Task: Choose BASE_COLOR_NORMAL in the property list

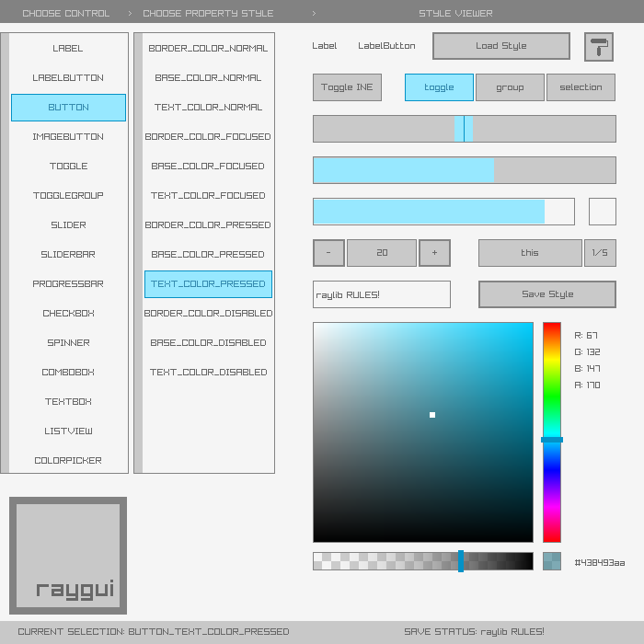Action: tap(208, 78)
